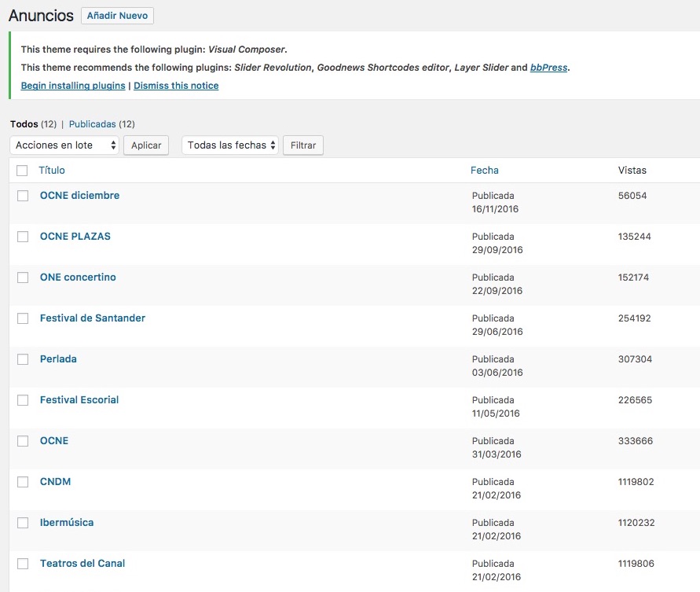Show the Publicadas filter view

(93, 124)
